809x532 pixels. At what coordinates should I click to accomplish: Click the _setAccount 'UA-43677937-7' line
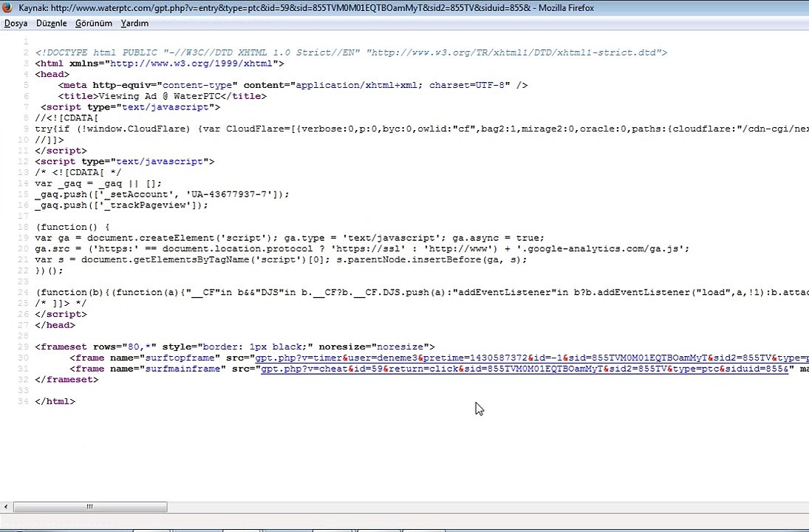pyautogui.click(x=162, y=194)
